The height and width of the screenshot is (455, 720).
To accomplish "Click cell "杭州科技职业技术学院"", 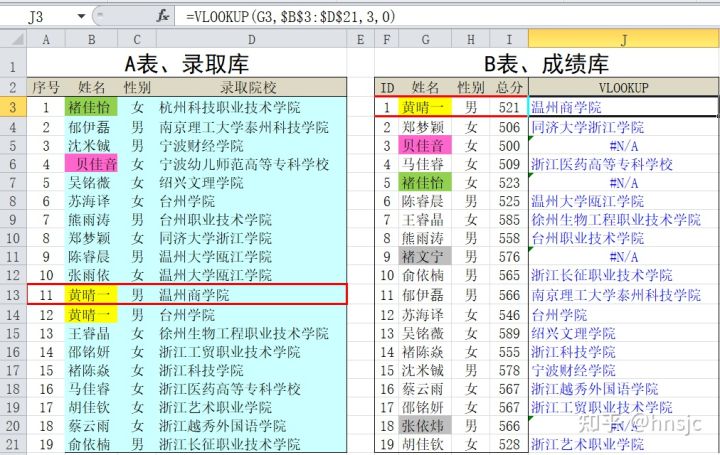I will 252,107.
